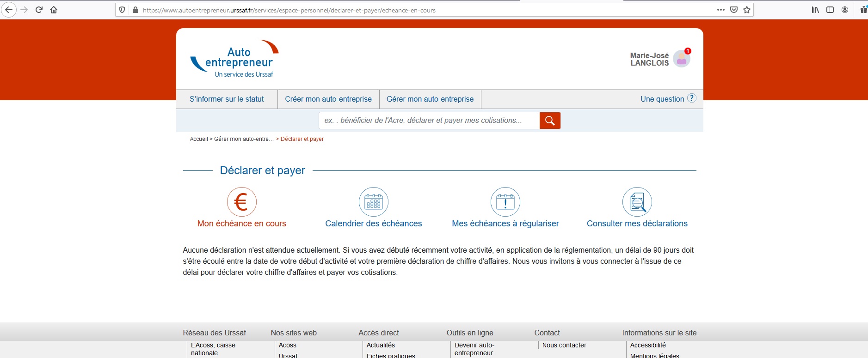Bookmark this page with star icon
Screen dimensions: 868x358
(746, 10)
